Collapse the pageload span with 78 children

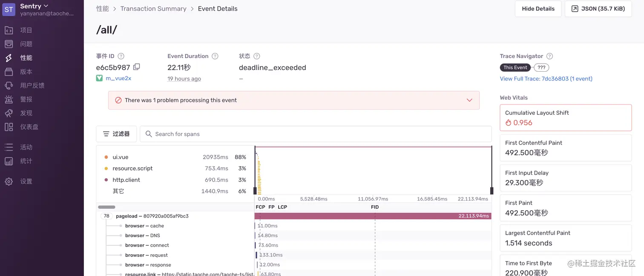click(106, 216)
